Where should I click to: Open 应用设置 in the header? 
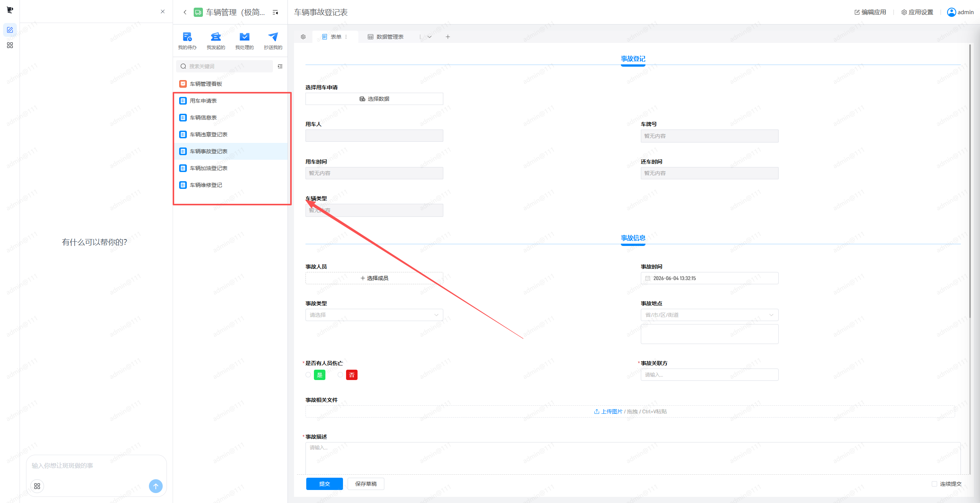(917, 12)
